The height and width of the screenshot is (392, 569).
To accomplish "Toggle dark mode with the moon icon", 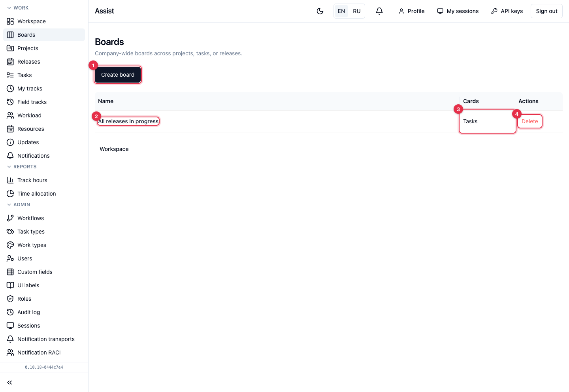I will click(x=320, y=11).
